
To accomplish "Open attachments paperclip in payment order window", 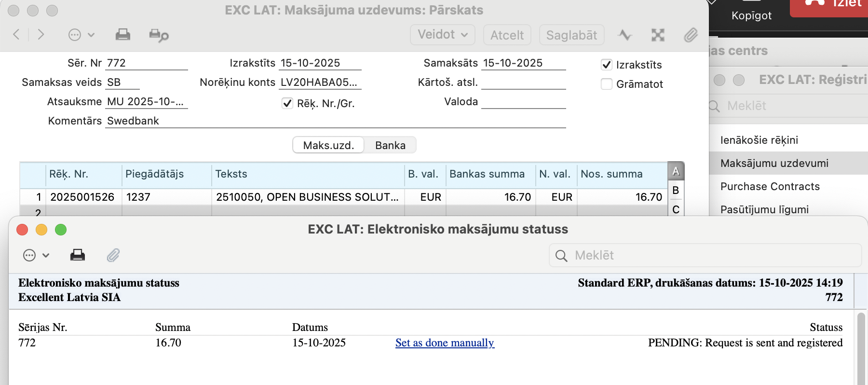I will (x=691, y=35).
